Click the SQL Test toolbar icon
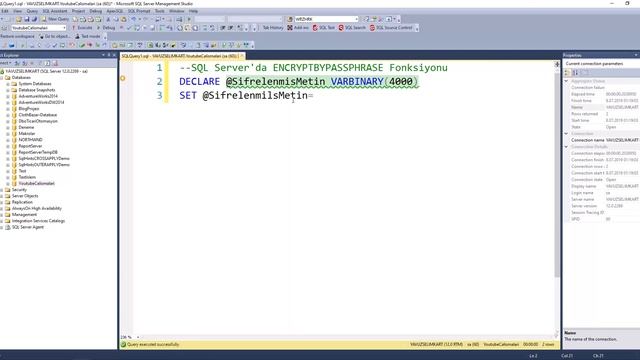This screenshot has width=640, height=360. click(x=324, y=28)
